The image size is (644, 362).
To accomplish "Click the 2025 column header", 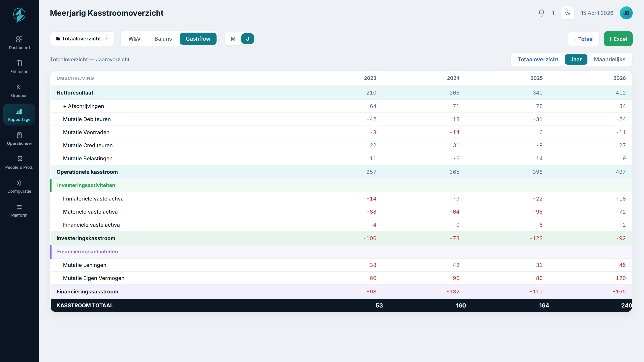I will pyautogui.click(x=536, y=78).
